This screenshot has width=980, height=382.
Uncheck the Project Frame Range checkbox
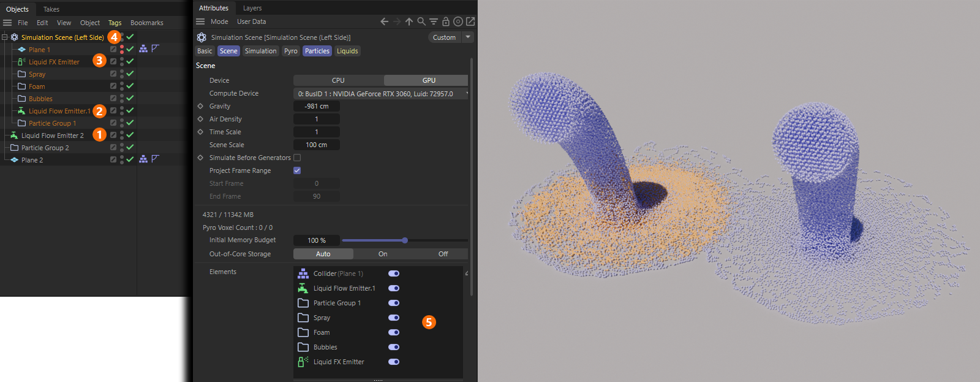coord(297,170)
